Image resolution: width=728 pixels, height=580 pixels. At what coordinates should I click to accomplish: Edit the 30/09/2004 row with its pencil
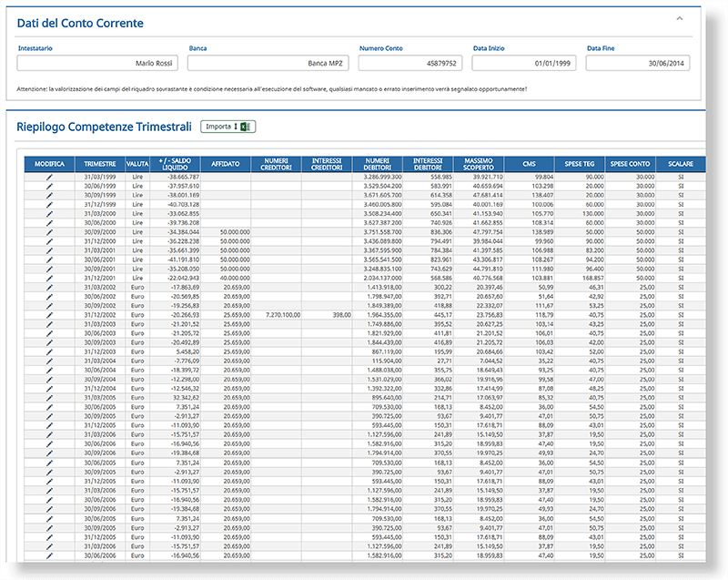(49, 380)
